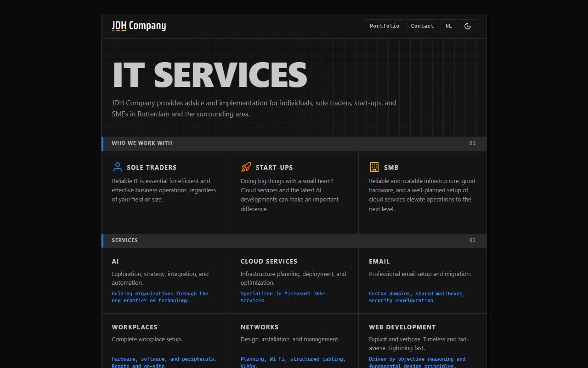This screenshot has width=588, height=368.
Task: Open the WORKPLACES card title
Action: point(135,327)
